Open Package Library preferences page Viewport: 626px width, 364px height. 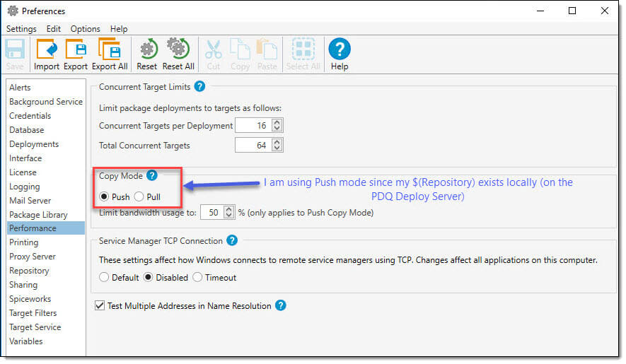tap(46, 214)
